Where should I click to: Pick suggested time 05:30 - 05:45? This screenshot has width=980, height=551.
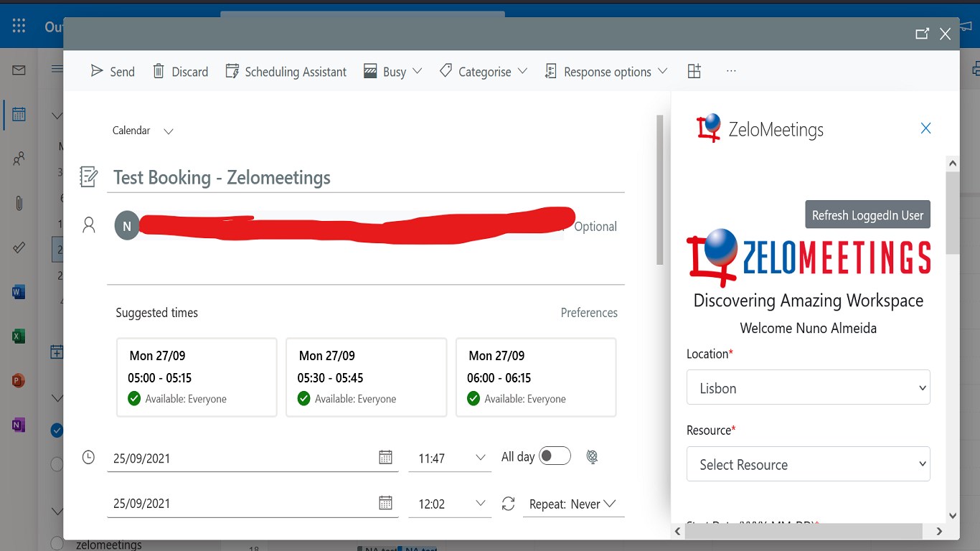point(366,377)
